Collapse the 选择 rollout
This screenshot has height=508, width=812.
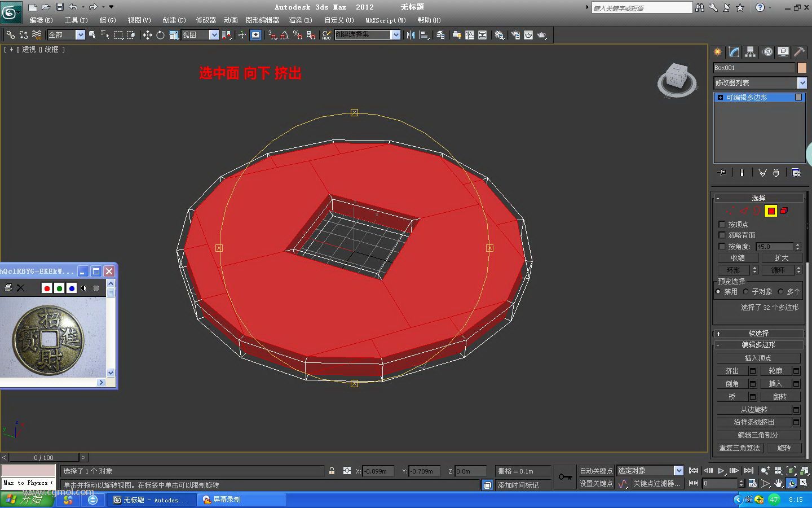[x=758, y=198]
